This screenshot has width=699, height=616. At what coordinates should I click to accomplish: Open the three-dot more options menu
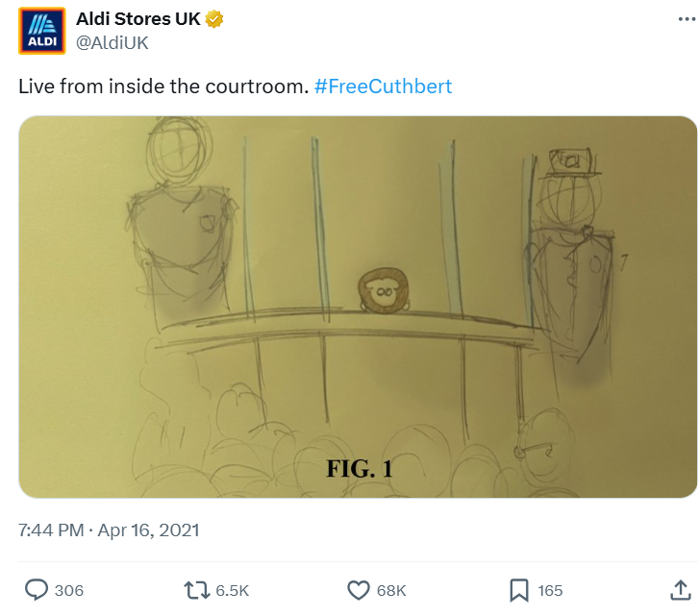[x=687, y=19]
